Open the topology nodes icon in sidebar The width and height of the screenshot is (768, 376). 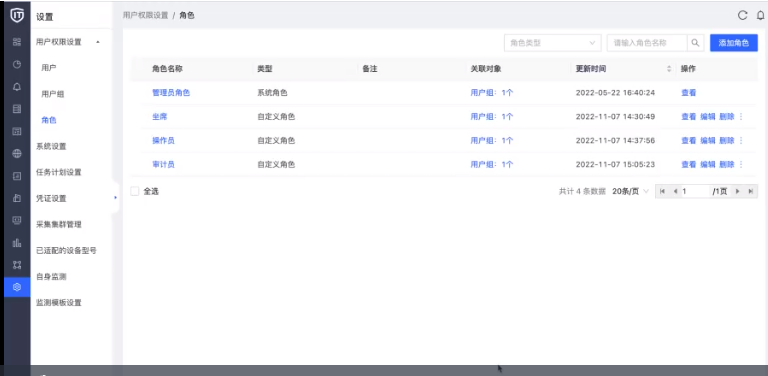tap(17, 265)
